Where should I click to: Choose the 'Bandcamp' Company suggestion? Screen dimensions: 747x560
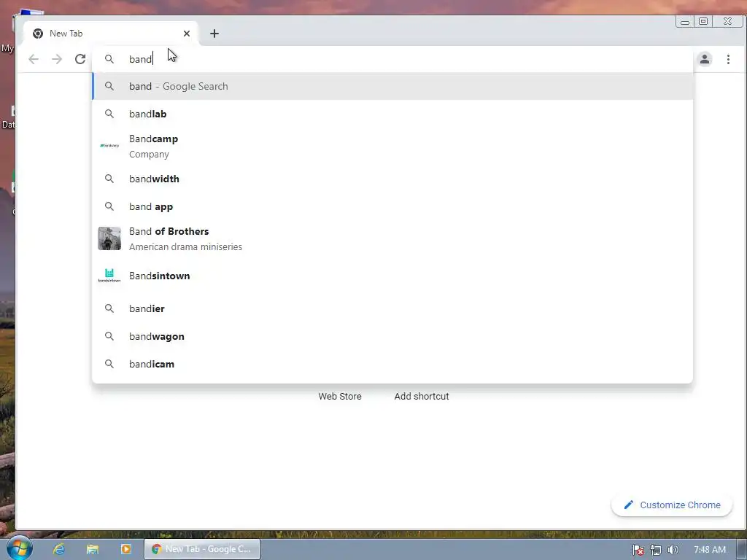(x=392, y=146)
